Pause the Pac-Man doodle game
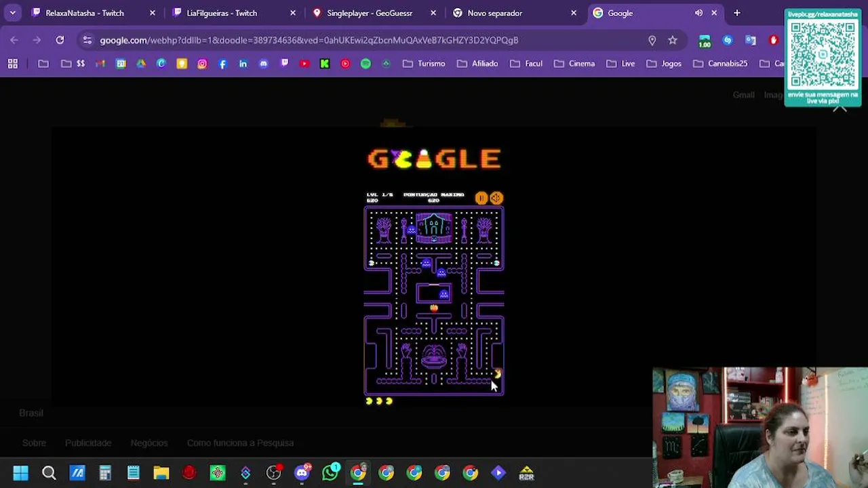868x488 pixels. [x=481, y=198]
